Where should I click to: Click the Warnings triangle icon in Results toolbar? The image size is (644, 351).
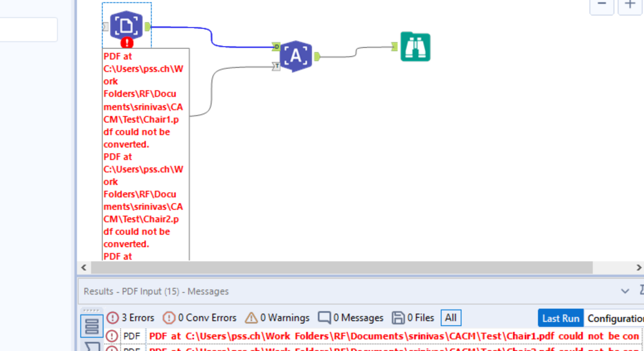click(x=251, y=318)
